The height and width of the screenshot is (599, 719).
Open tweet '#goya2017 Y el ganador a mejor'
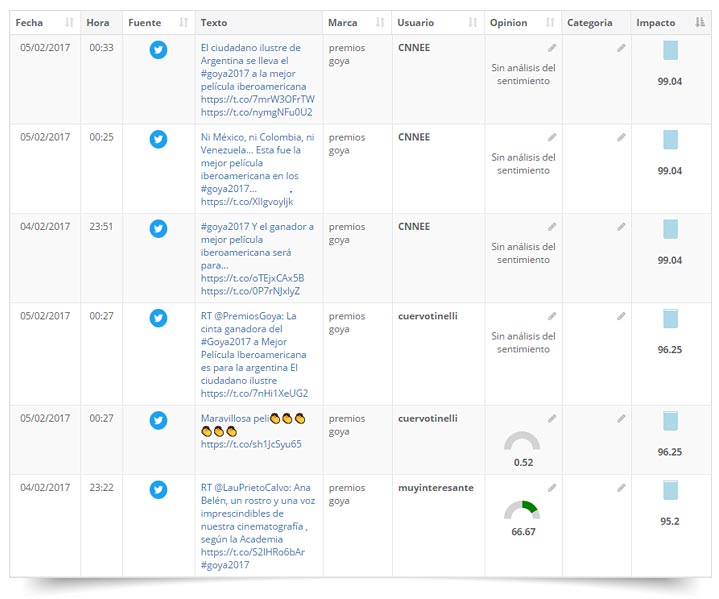pyautogui.click(x=257, y=259)
